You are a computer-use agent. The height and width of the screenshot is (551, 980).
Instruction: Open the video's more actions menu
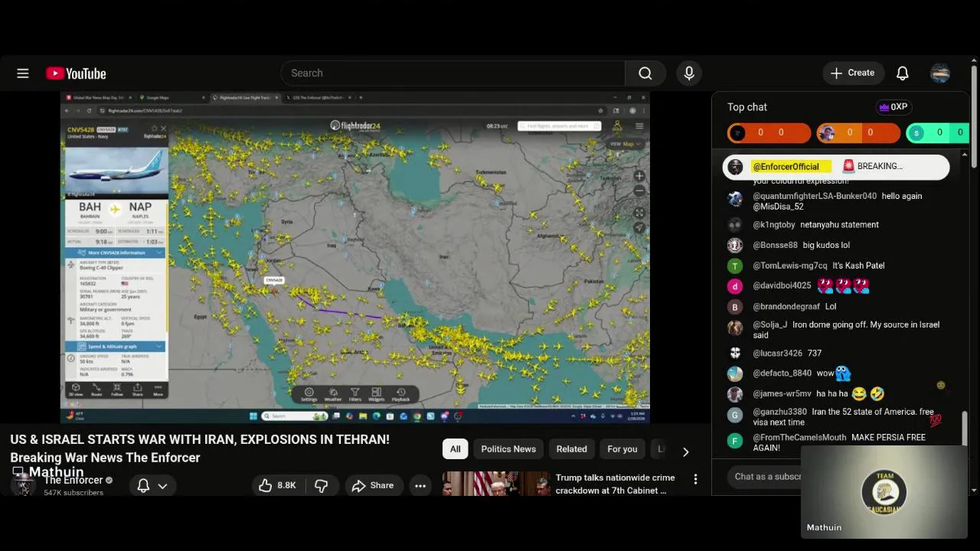point(420,485)
